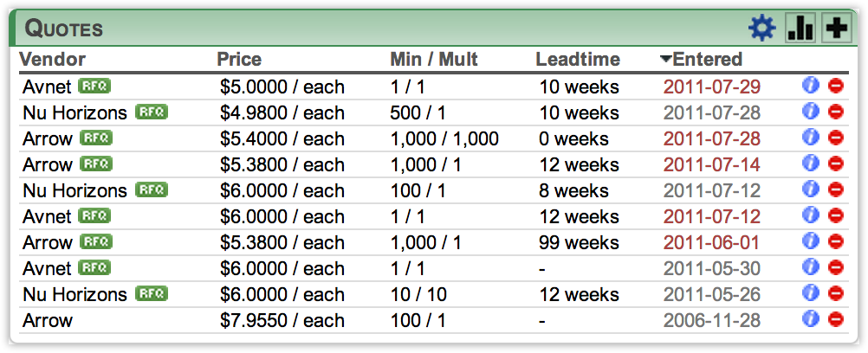Sort quotes by Vendor column
The width and height of the screenshot is (868, 353).
(53, 59)
